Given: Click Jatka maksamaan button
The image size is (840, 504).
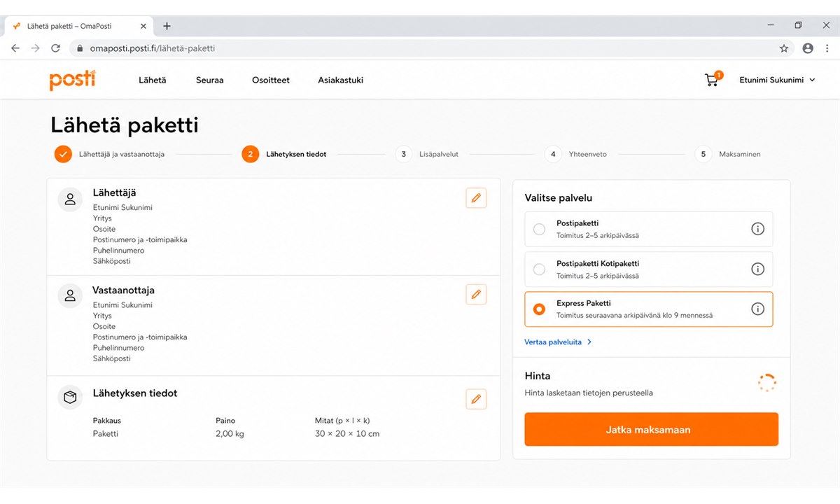Looking at the screenshot, I should [651, 429].
